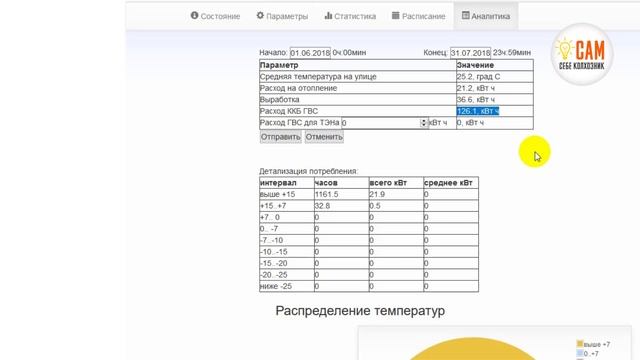Click the 0..+7 legend swatch
The image size is (640, 360).
(580, 353)
